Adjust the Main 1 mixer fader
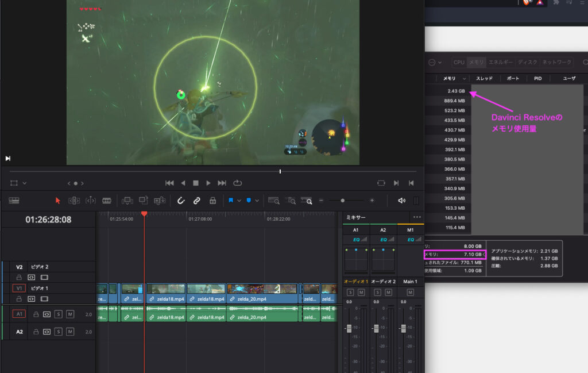 point(404,328)
